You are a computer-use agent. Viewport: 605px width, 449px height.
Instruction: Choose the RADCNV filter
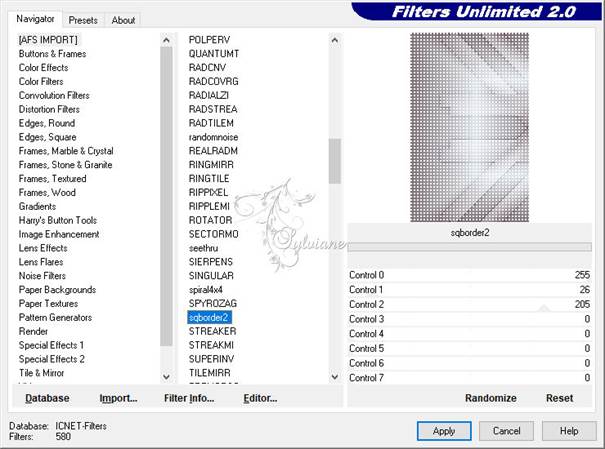click(x=207, y=68)
